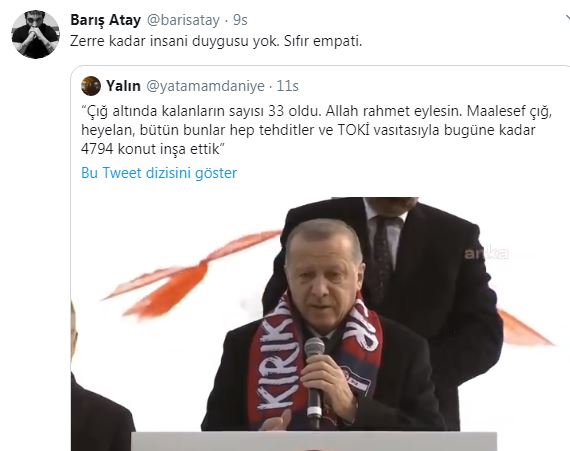
Task: Open Yalın's small profile avatar
Action: [x=91, y=86]
